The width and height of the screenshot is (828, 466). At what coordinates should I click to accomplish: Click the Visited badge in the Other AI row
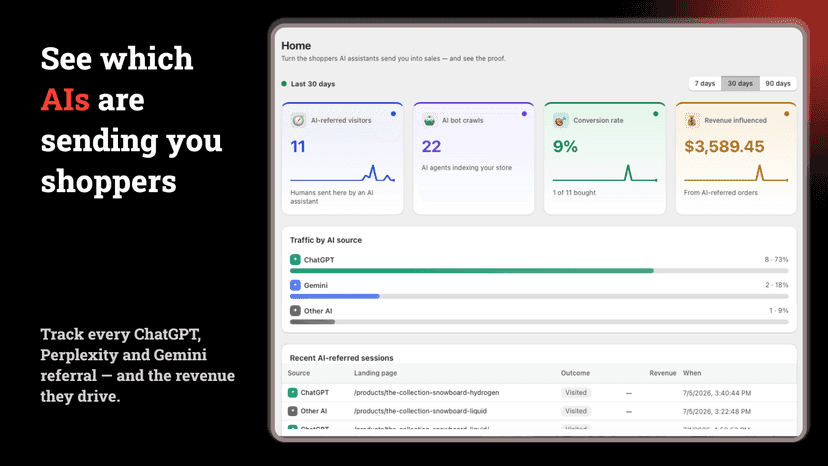pos(576,411)
